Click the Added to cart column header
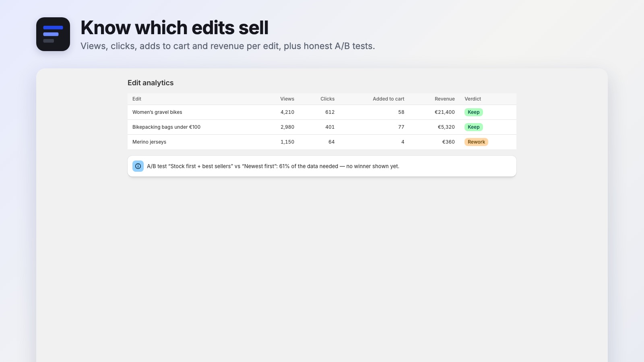644x362 pixels. click(388, 99)
